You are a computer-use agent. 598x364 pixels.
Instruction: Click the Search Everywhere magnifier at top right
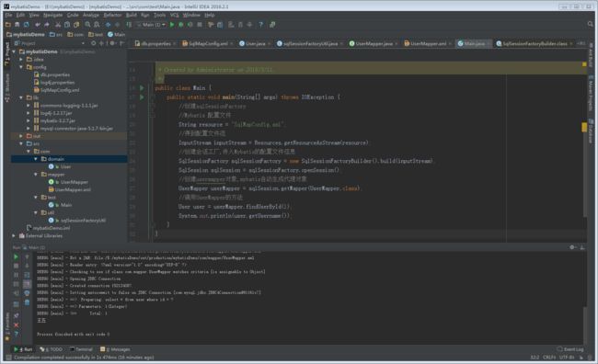click(x=591, y=25)
